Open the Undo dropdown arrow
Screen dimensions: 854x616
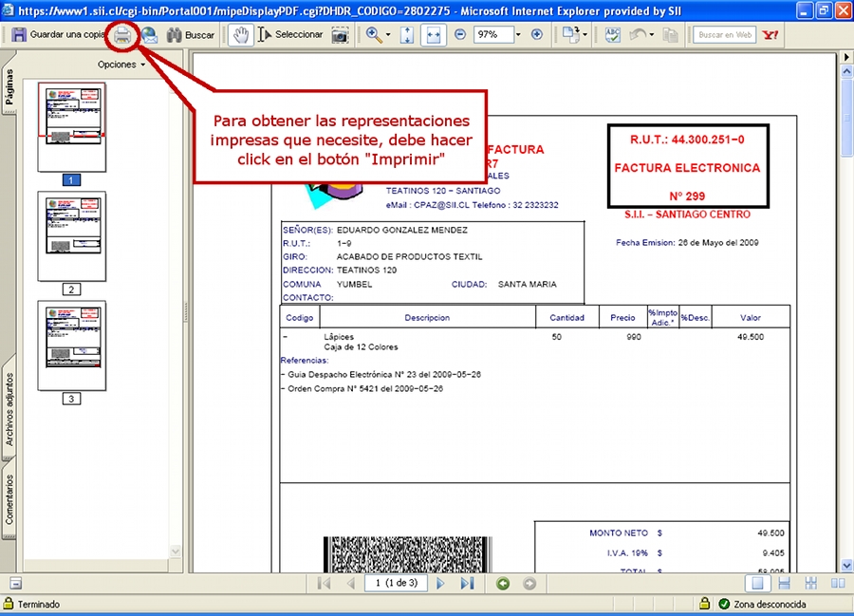click(x=652, y=35)
